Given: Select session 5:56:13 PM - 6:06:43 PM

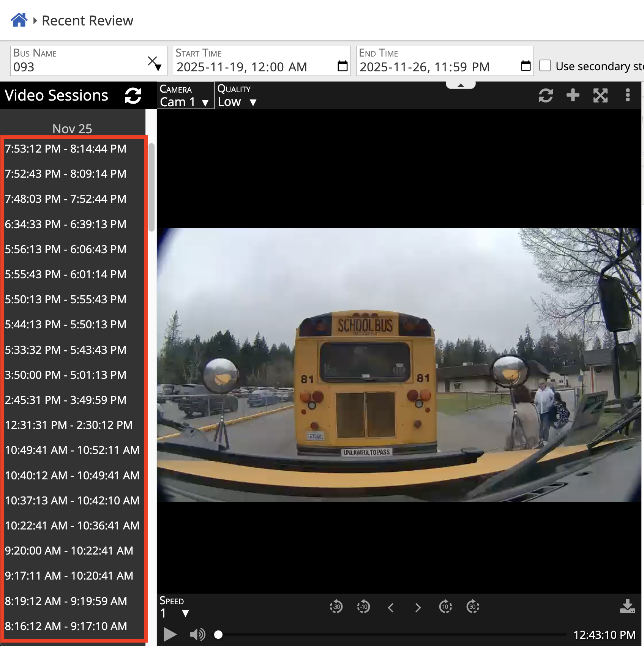Looking at the screenshot, I should point(66,249).
